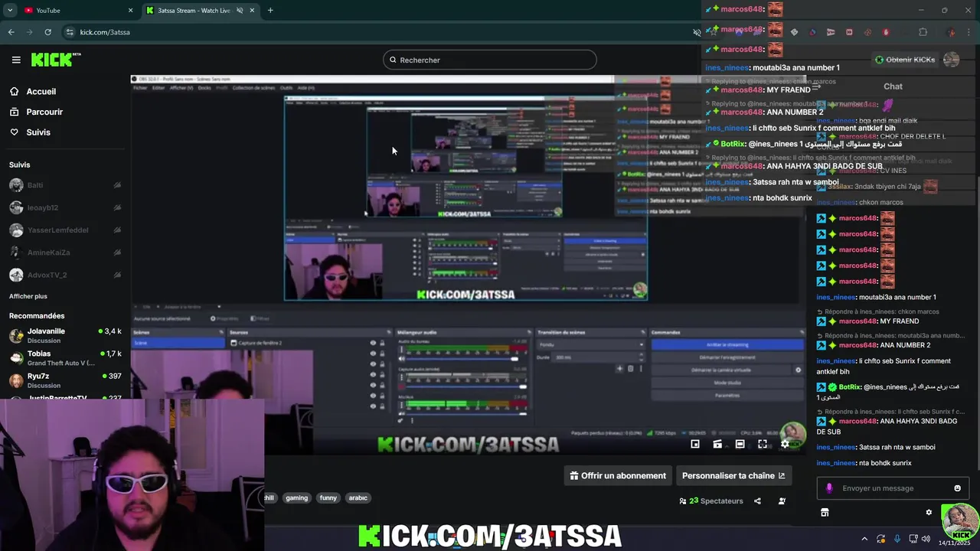Open recommended channel Tobias
This screenshot has width=980, height=551.
(x=65, y=358)
